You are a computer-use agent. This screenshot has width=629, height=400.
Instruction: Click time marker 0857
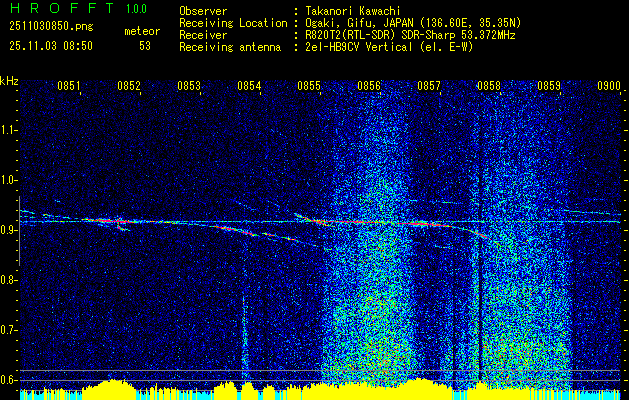click(x=429, y=85)
